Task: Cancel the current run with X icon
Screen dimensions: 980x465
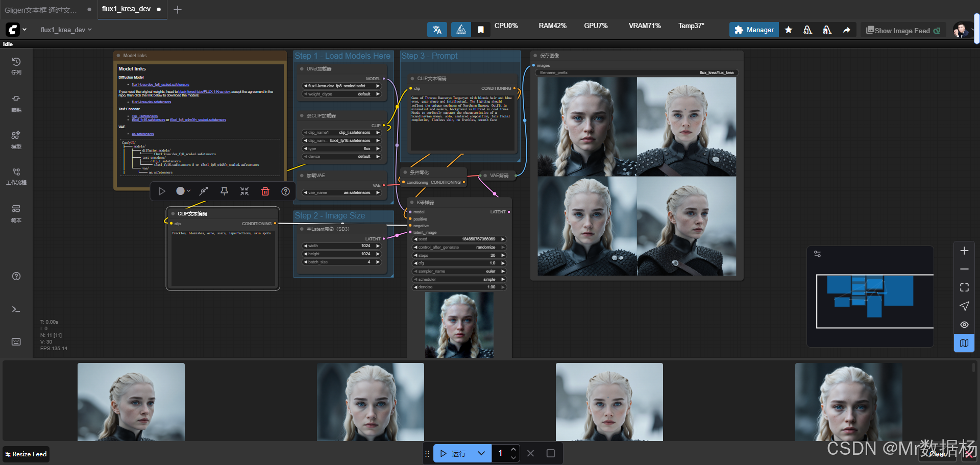Action: click(x=531, y=453)
